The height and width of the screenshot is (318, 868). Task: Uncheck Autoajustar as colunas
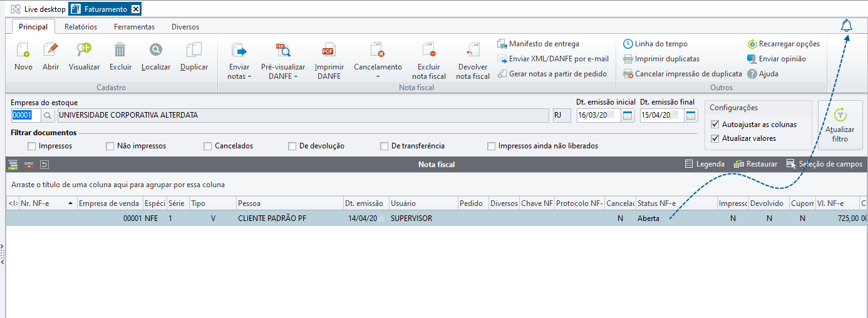click(x=715, y=125)
